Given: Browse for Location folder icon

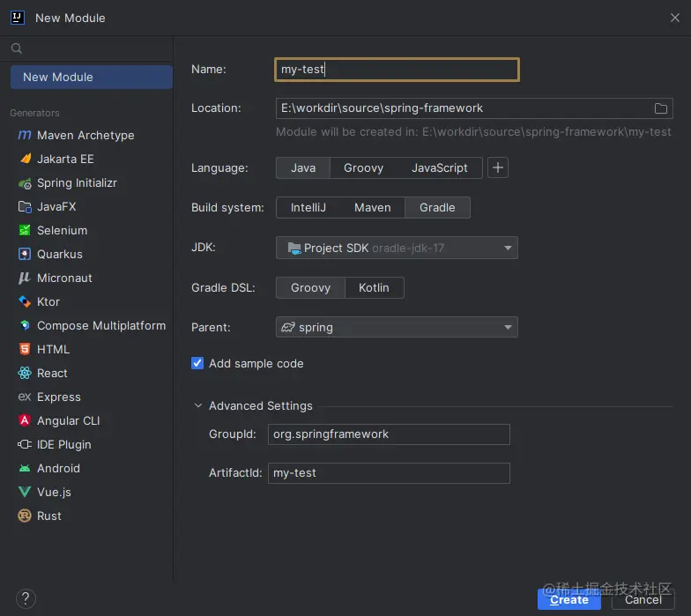Looking at the screenshot, I should tap(661, 108).
